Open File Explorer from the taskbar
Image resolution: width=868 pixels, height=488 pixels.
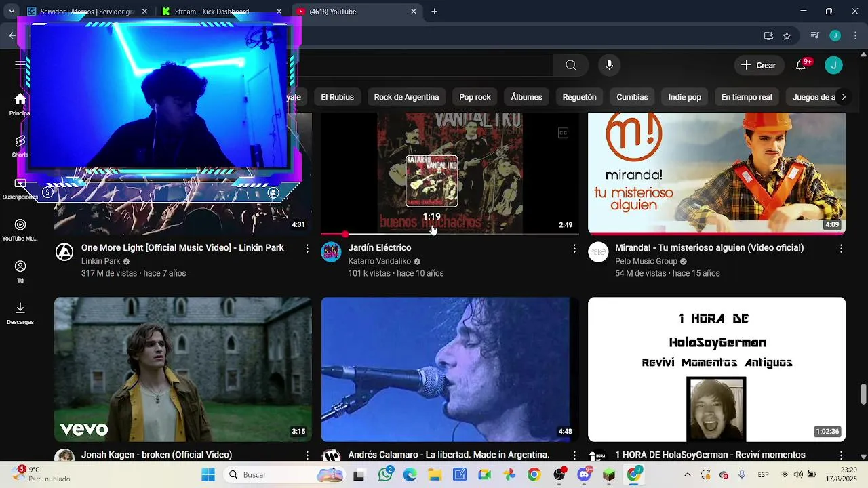tap(434, 474)
